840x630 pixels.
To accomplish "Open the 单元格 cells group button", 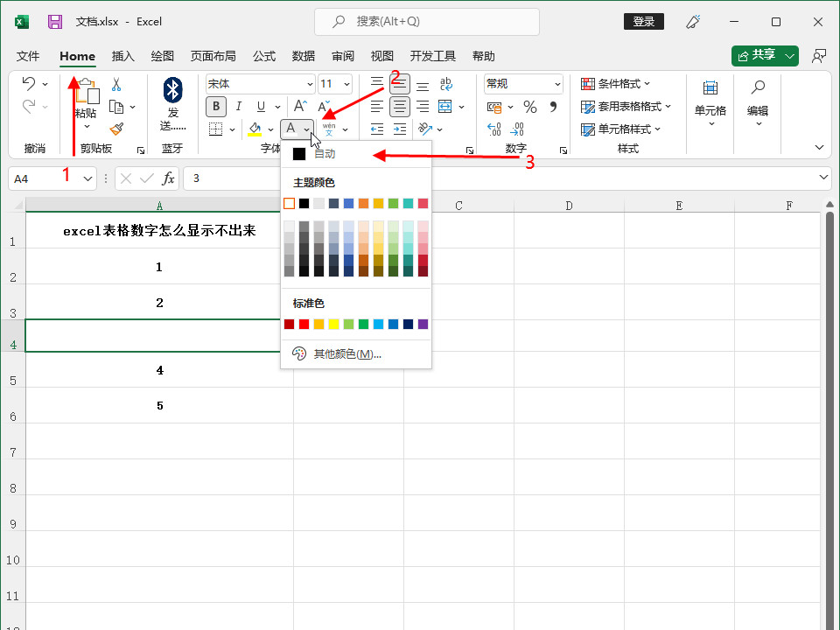I will 710,101.
